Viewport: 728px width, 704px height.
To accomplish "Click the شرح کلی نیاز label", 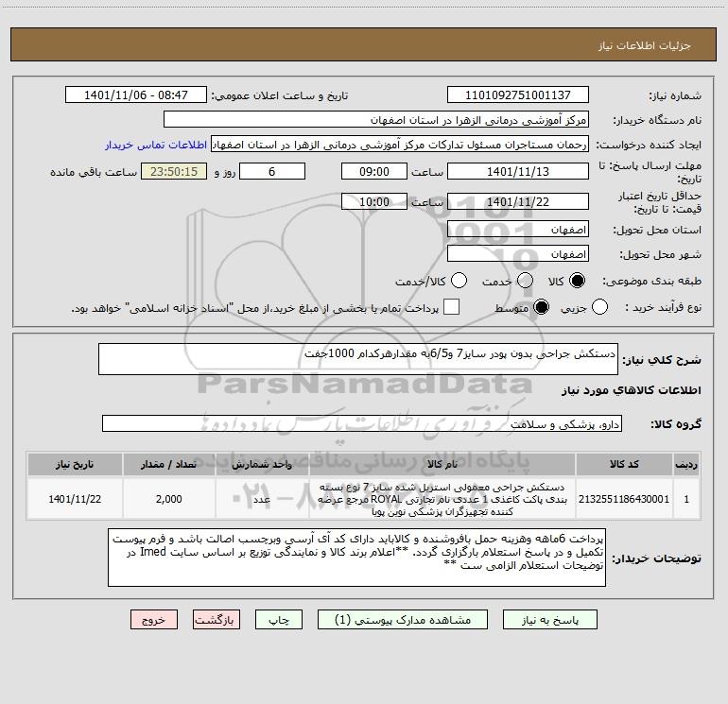I will 662,360.
